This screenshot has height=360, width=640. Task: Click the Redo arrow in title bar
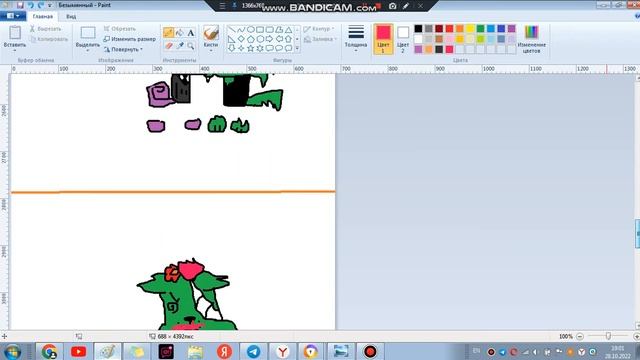pos(40,5)
